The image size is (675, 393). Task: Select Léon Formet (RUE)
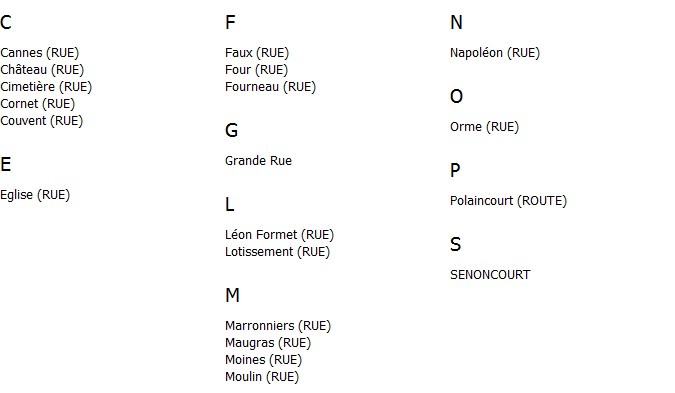pyautogui.click(x=279, y=235)
